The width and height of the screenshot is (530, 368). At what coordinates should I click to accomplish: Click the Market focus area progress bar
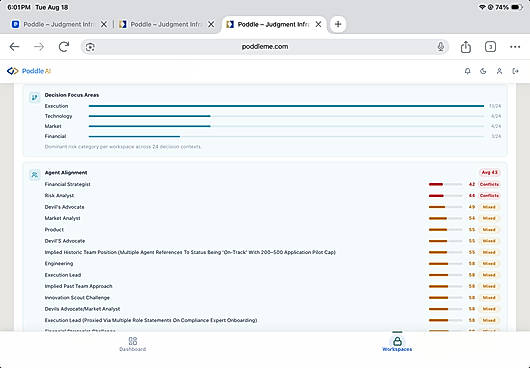[286, 126]
